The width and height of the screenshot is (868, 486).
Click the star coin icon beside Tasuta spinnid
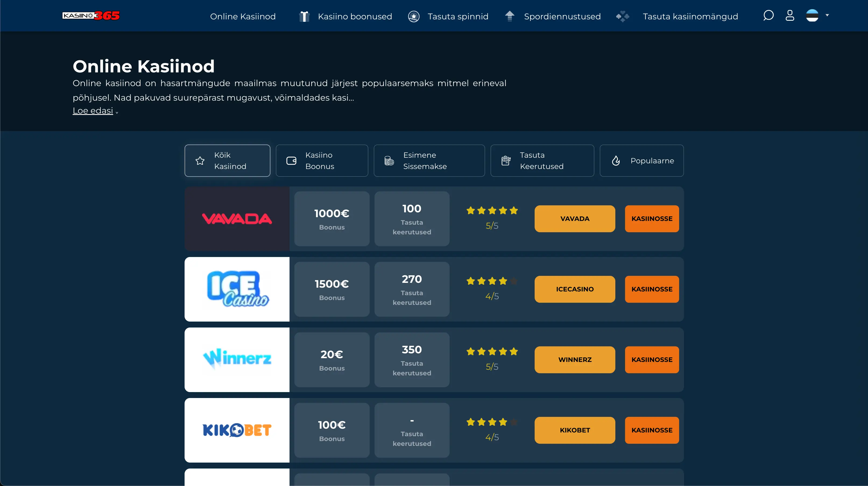[x=414, y=16]
